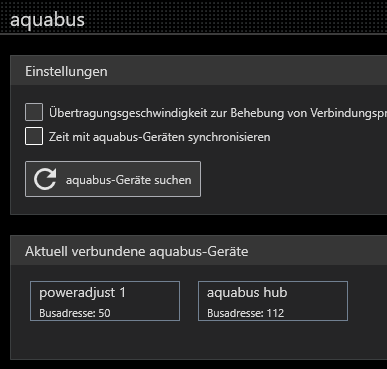387x369 pixels.
Task: Collapse the Einstellungen section header
Action: click(199, 71)
